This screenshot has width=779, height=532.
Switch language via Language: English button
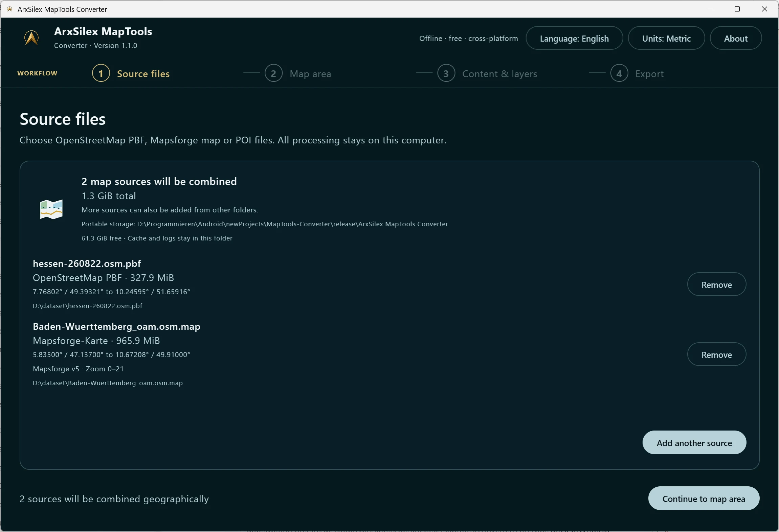574,38
